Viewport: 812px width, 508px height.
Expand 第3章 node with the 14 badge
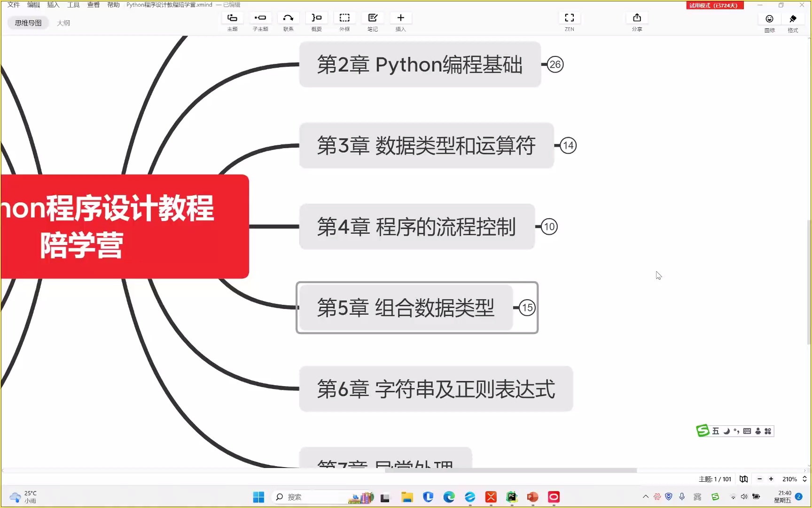(x=568, y=146)
